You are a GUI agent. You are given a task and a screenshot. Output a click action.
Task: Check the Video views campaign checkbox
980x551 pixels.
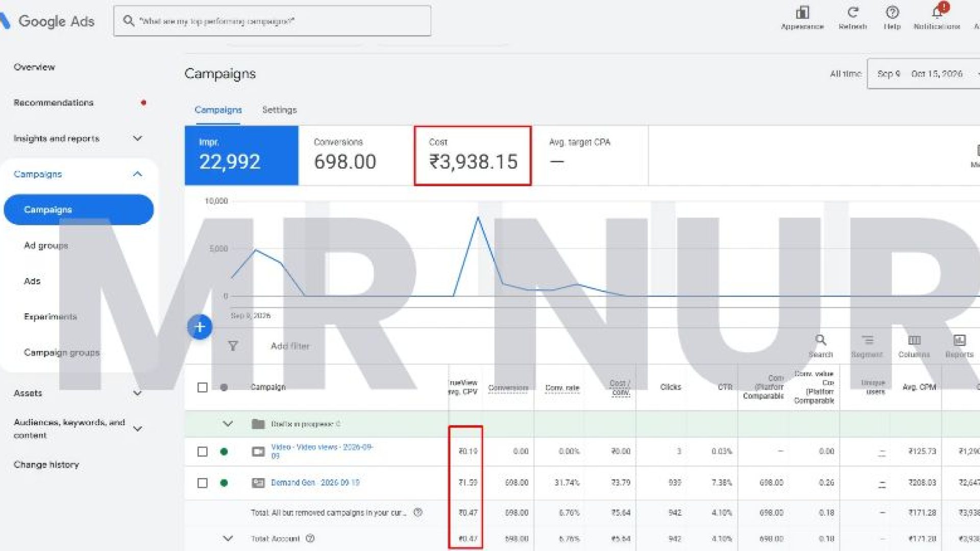click(x=202, y=452)
